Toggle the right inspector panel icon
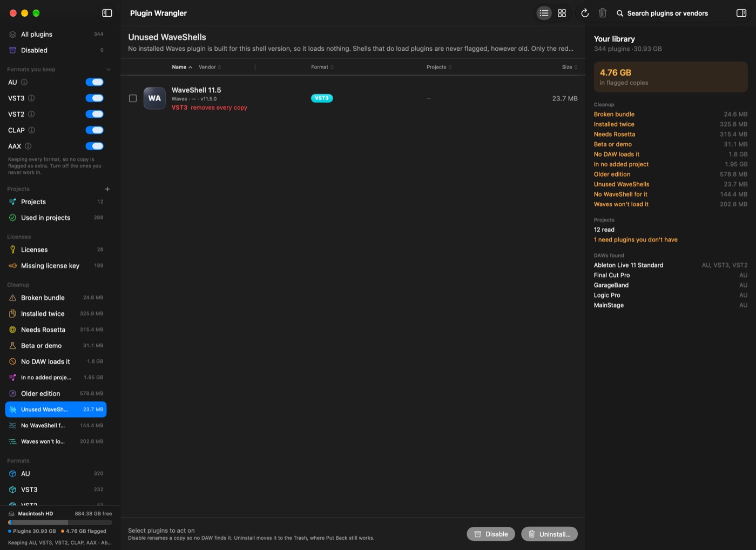This screenshot has height=550, width=756. [741, 13]
